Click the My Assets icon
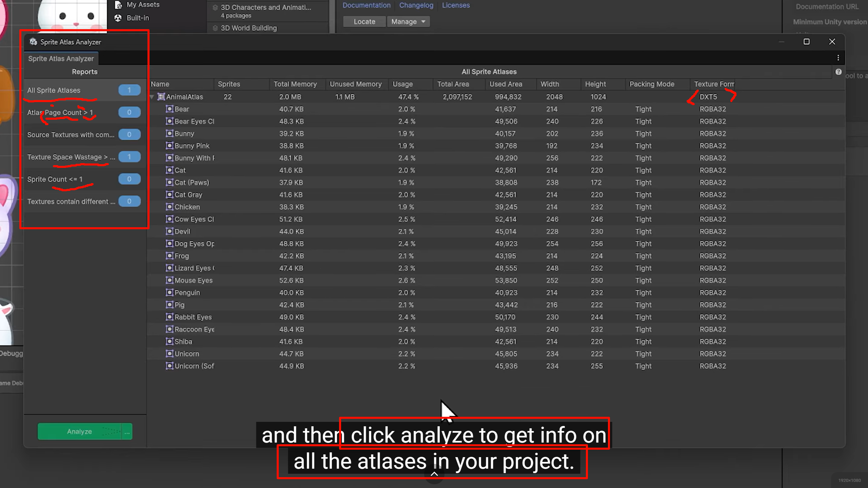 [x=118, y=5]
